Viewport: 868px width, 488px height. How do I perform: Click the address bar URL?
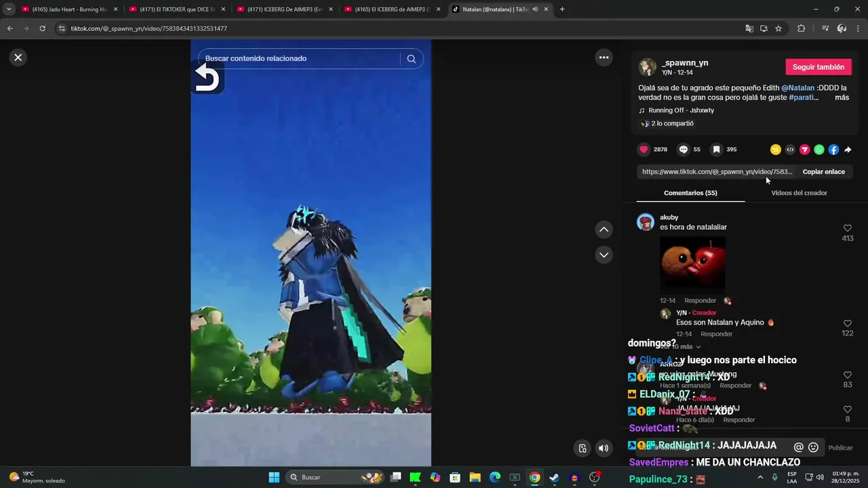(149, 28)
